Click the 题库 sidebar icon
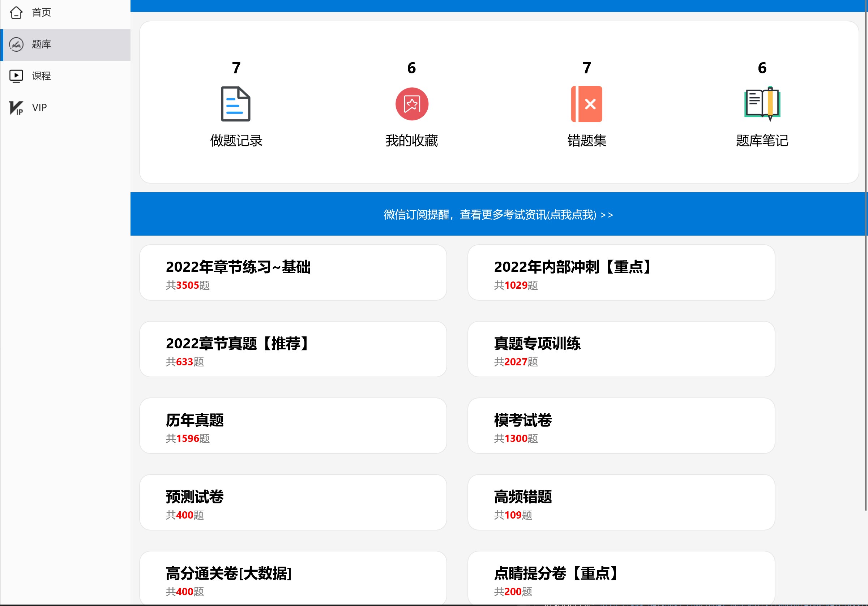The image size is (868, 606). 16,44
